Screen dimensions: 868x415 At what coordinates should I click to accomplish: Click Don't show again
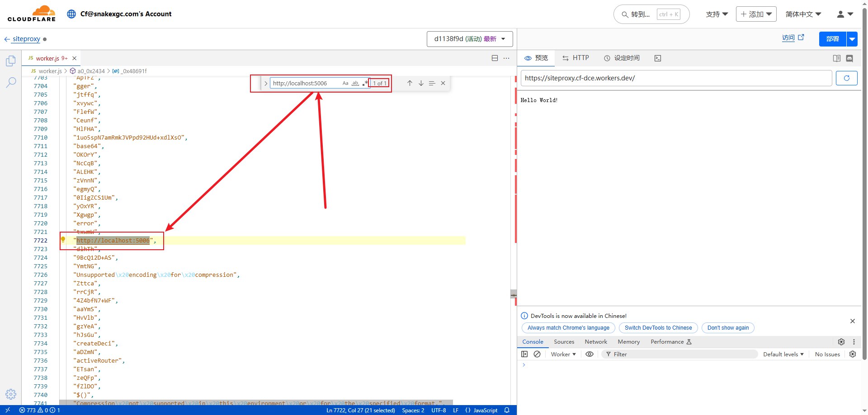tap(728, 328)
